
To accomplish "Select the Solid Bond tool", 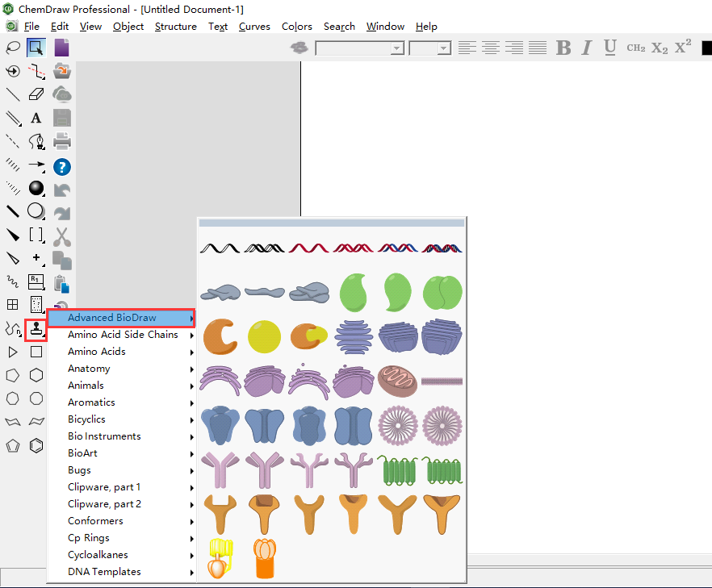I will point(13,94).
